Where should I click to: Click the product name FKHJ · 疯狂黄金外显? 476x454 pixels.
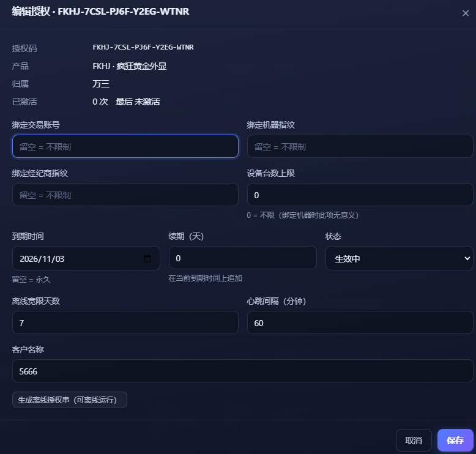130,66
